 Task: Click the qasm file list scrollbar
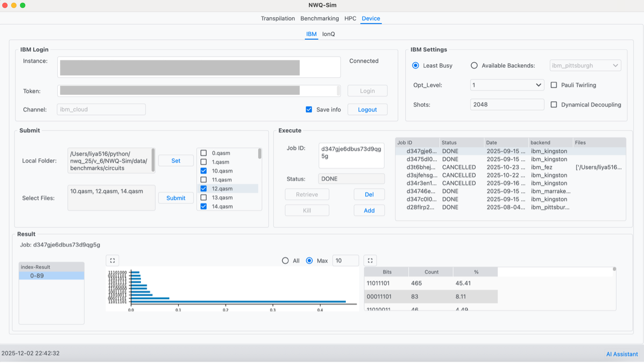pos(259,154)
